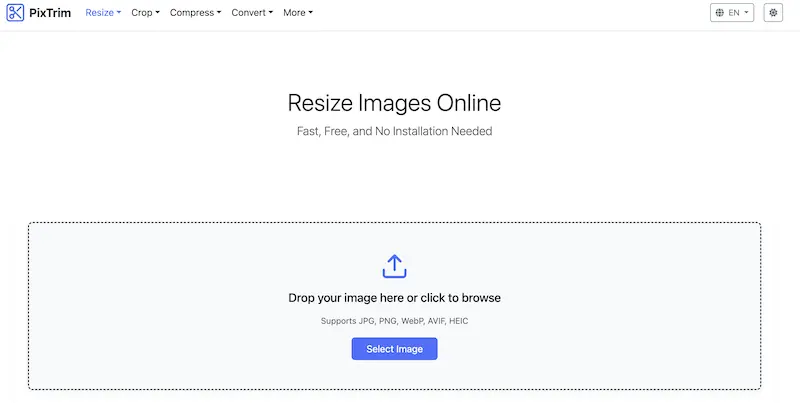Click the 'Drop your image here' text
Screen dimensions: 800x403
394,298
